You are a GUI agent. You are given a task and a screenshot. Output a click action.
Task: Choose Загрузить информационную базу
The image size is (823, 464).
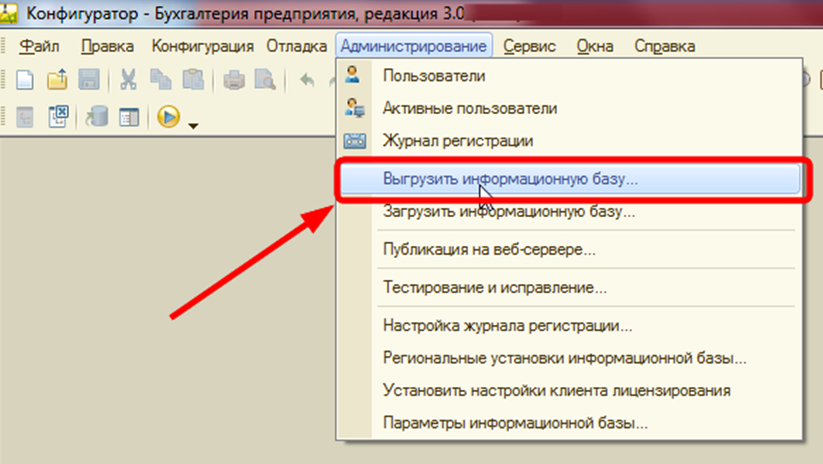point(569,211)
